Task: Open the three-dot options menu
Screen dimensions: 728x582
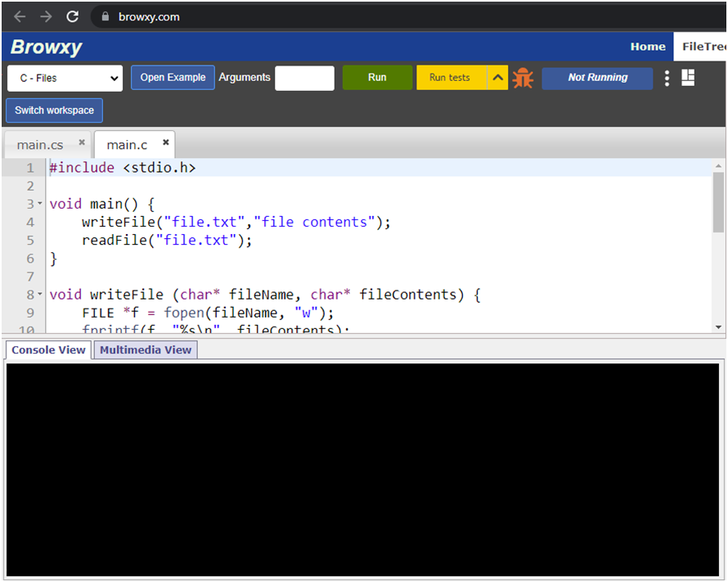Action: 667,78
